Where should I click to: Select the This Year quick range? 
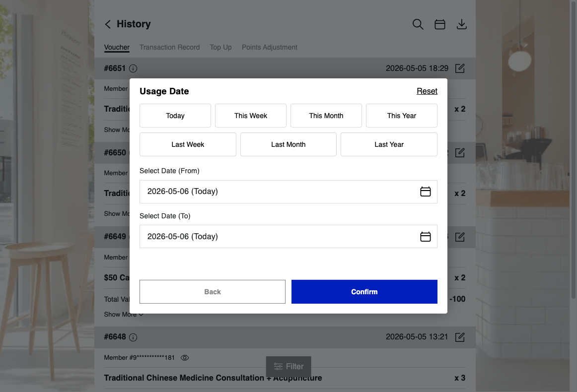pos(402,116)
